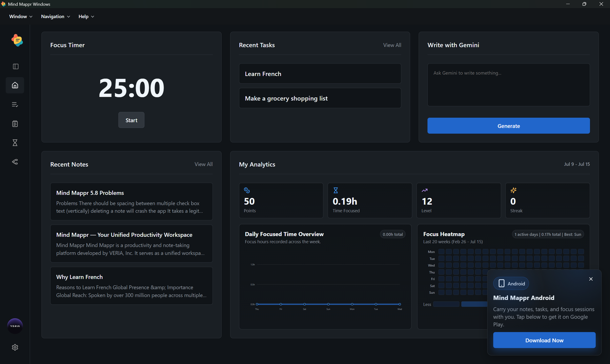The image size is (610, 364).
Task: Click the 0.19h Time Focused value
Action: pyautogui.click(x=345, y=202)
